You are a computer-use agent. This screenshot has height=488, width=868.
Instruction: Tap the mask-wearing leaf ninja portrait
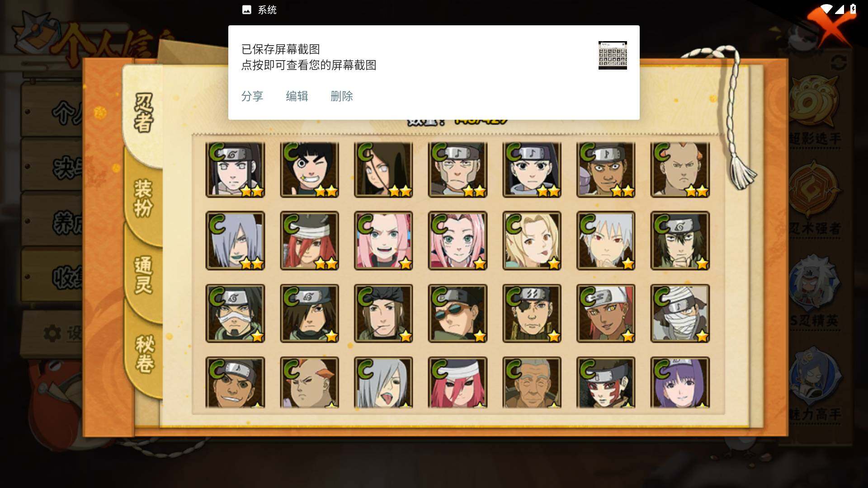tap(235, 313)
